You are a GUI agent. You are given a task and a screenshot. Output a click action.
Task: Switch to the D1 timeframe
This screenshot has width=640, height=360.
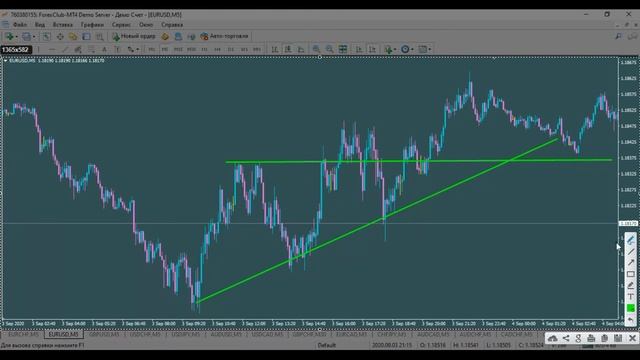pyautogui.click(x=231, y=49)
